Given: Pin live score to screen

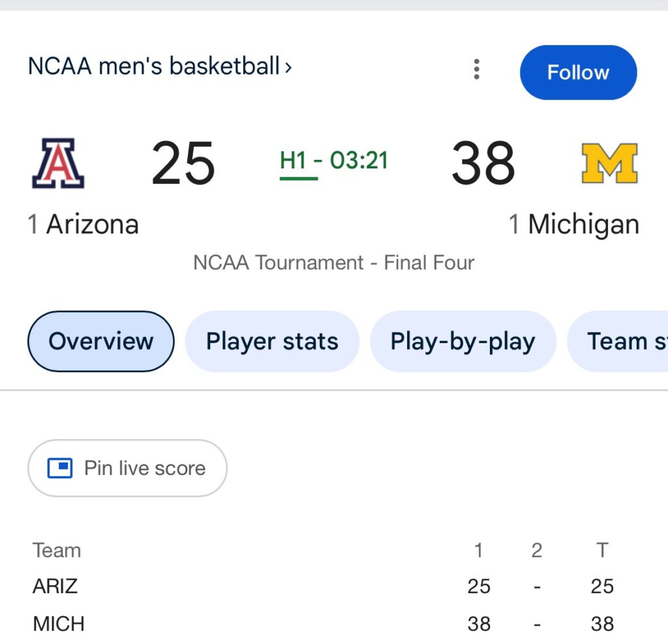Looking at the screenshot, I should pos(127,468).
